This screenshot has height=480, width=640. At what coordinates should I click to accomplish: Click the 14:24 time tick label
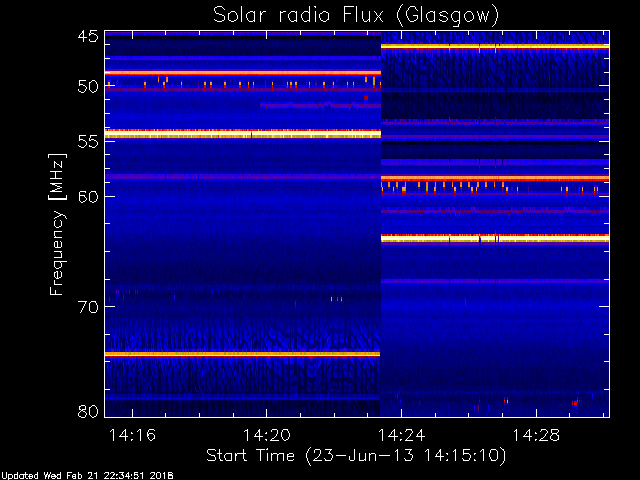coord(402,435)
